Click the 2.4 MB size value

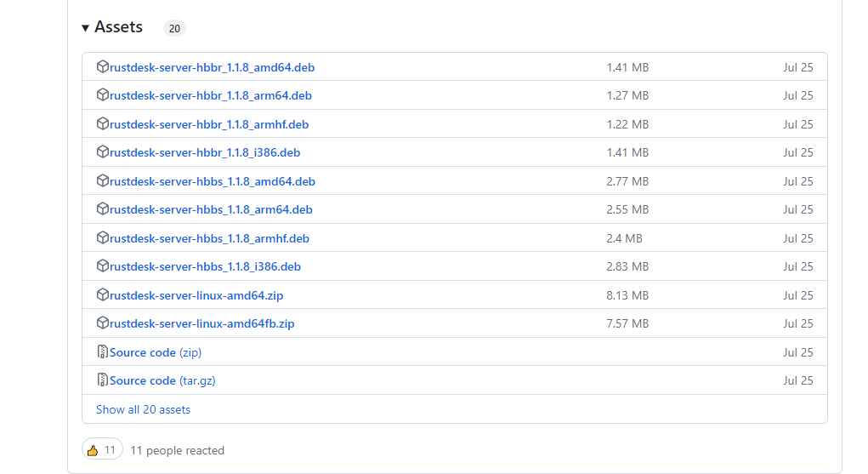pos(624,238)
